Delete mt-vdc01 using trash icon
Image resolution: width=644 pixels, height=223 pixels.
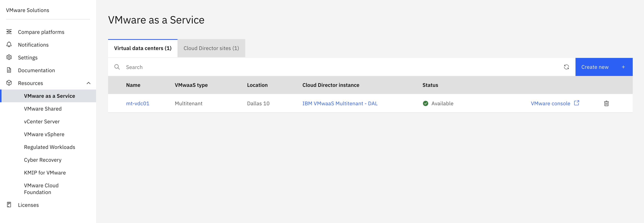pyautogui.click(x=606, y=103)
